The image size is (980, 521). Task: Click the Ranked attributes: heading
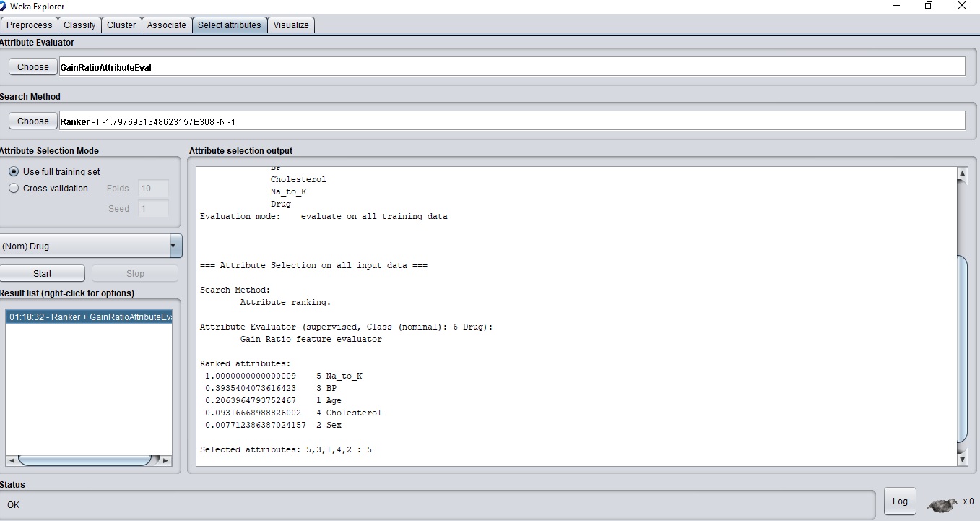(x=246, y=363)
